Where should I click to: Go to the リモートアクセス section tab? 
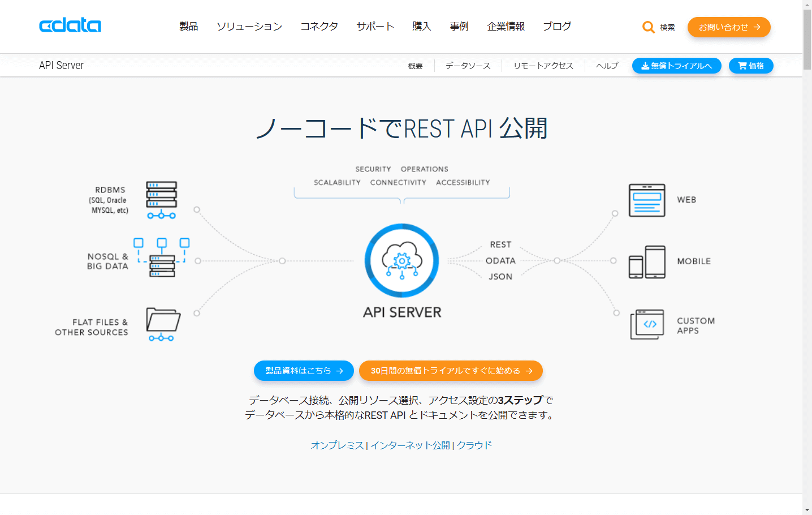[x=543, y=66]
